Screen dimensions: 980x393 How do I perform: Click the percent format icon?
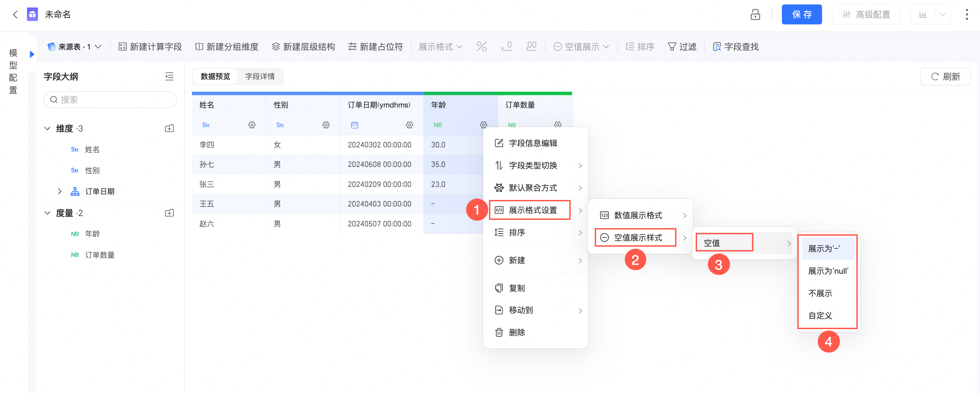(481, 47)
